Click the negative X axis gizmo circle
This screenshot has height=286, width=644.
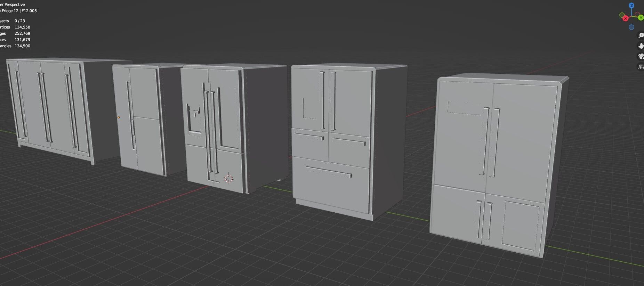(x=638, y=15)
